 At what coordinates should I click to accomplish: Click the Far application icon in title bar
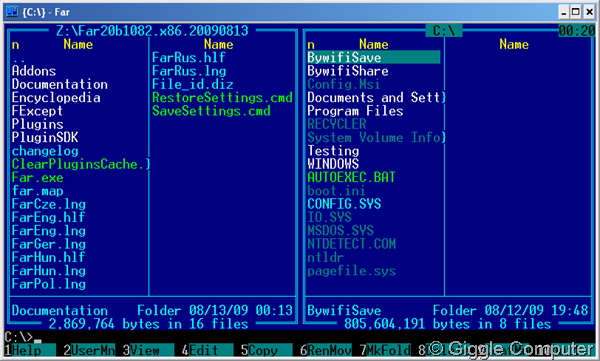click(x=12, y=11)
